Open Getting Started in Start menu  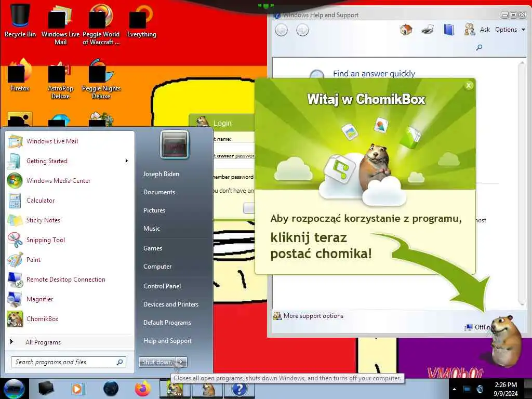70,161
